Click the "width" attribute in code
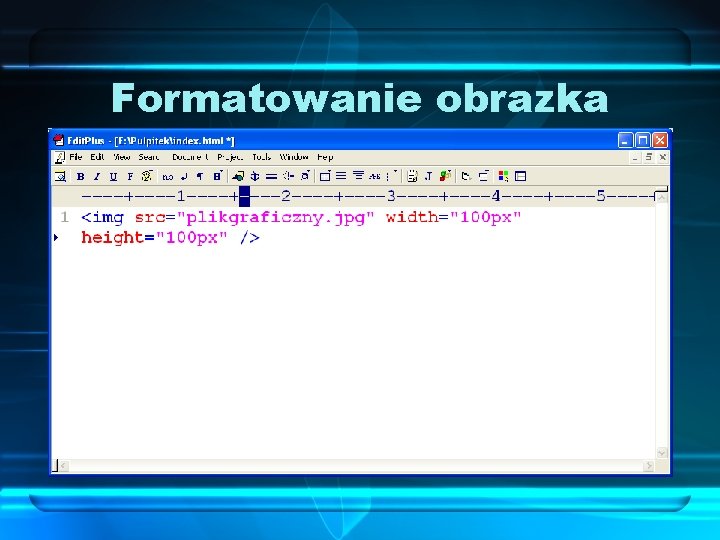The image size is (720, 540). [412, 217]
